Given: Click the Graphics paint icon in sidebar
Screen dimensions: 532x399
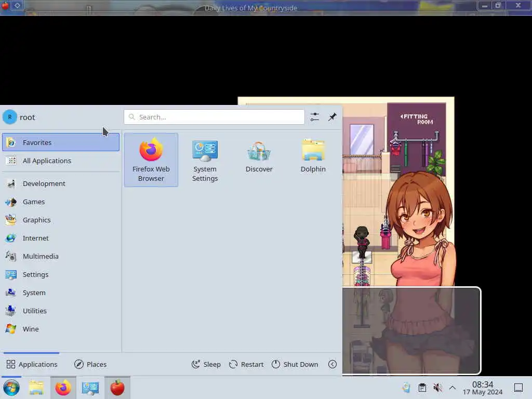Looking at the screenshot, I should [x=11, y=220].
